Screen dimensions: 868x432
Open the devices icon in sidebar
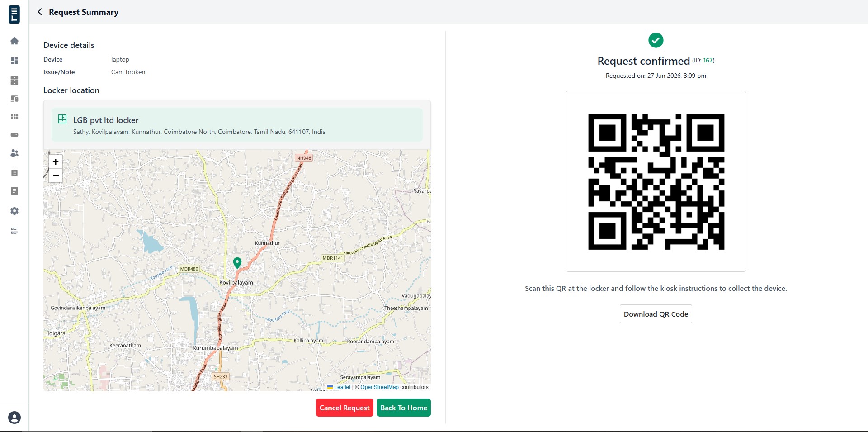[x=14, y=99]
